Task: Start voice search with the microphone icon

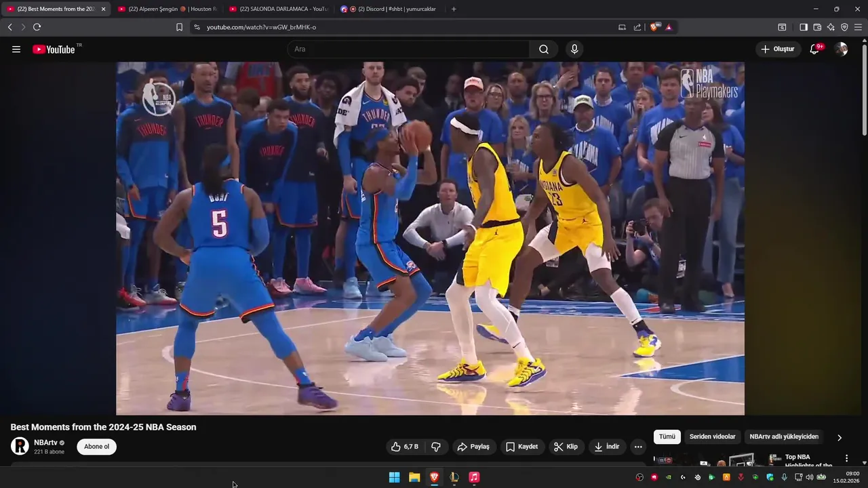Action: click(574, 49)
